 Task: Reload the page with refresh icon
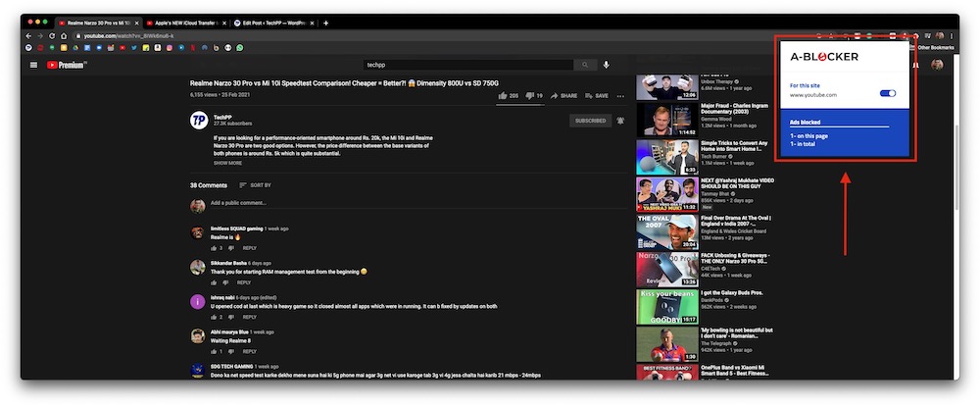(52, 35)
